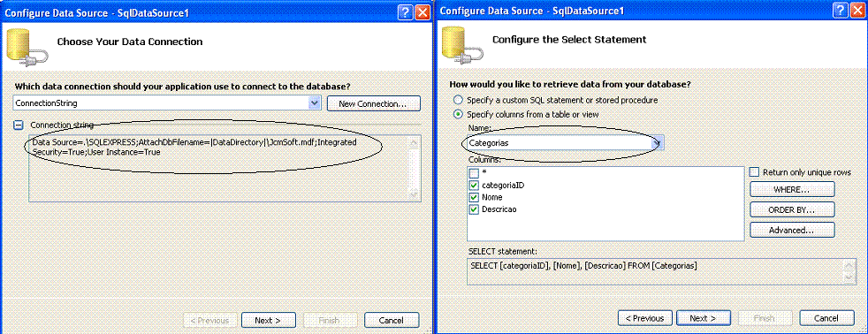Screen dimensions: 868x334
Task: Open the ConnectionString dropdown list
Action: [315, 102]
